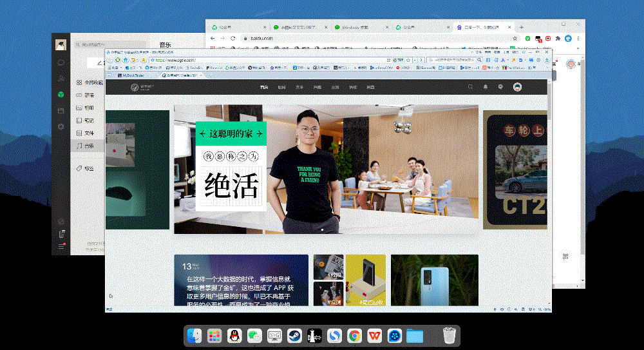Close the active Baidu tab in Chrome

click(x=509, y=27)
